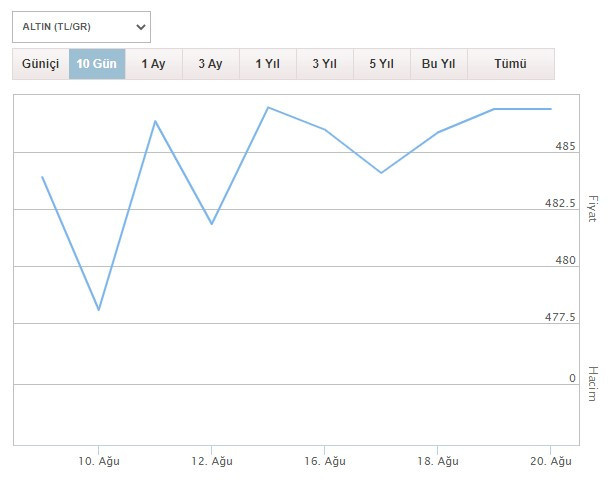The width and height of the screenshot is (616, 497).
Task: Click the lowest price point near 10. Ağu
Action: [99, 310]
